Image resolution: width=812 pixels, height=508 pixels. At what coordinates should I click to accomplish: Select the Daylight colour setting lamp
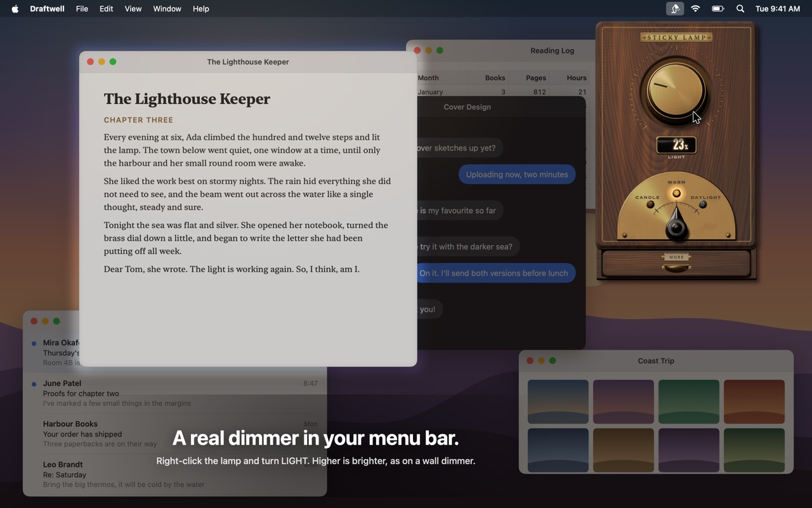coord(702,204)
